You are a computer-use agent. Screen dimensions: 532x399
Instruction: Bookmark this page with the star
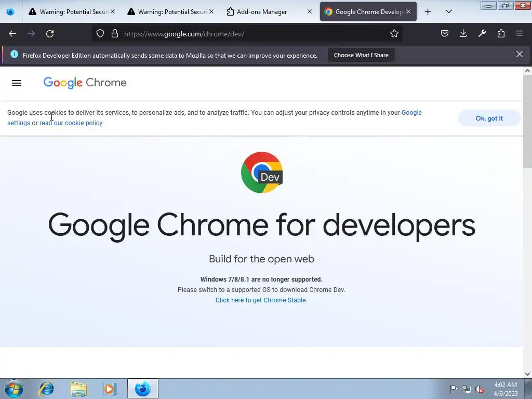coord(394,33)
